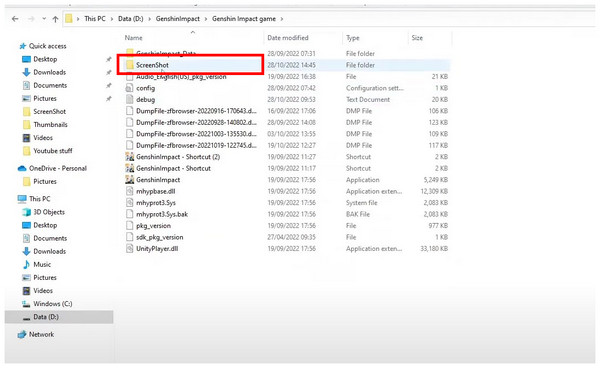Sort by the Size column header
600x368 pixels.
[417, 38]
